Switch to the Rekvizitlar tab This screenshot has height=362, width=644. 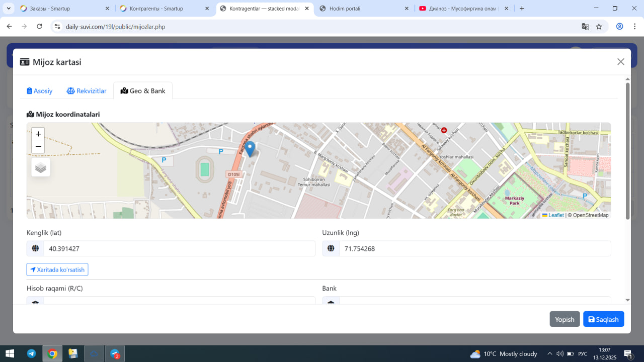point(87,91)
